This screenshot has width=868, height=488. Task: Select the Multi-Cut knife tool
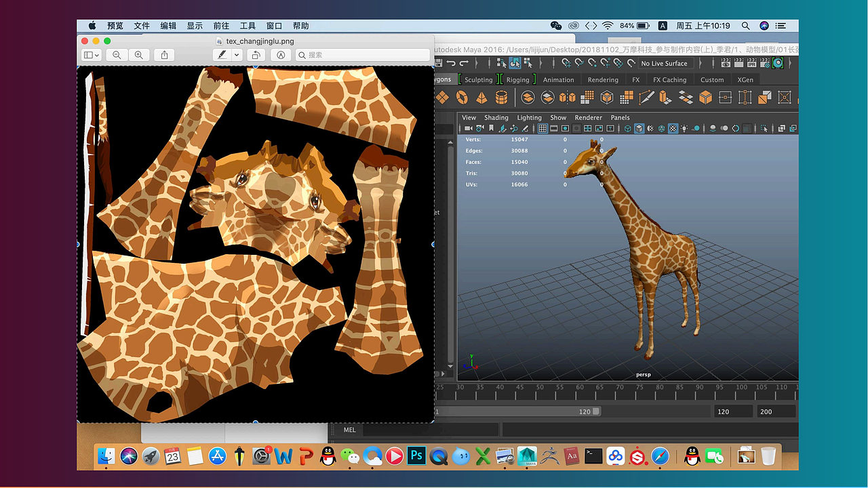tap(646, 98)
